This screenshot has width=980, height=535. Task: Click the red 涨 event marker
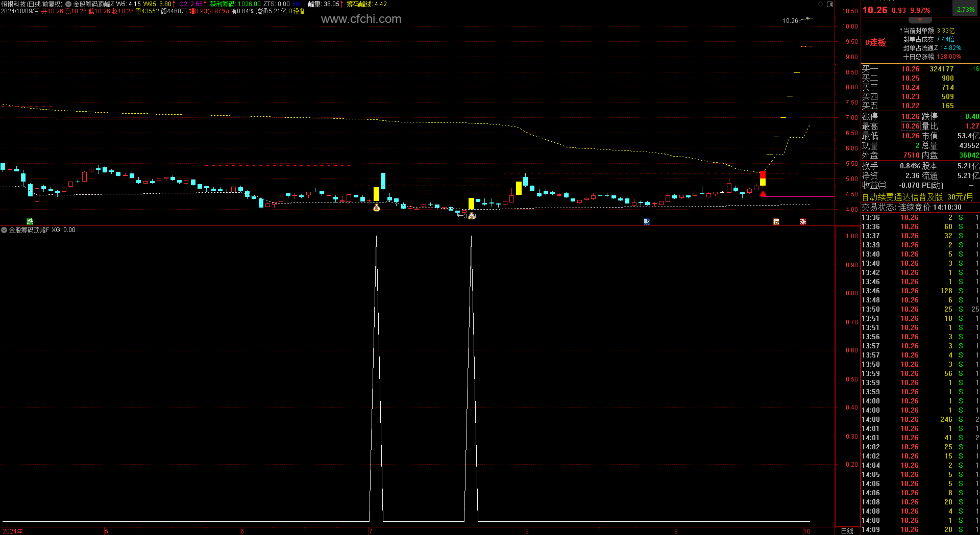coord(803,221)
